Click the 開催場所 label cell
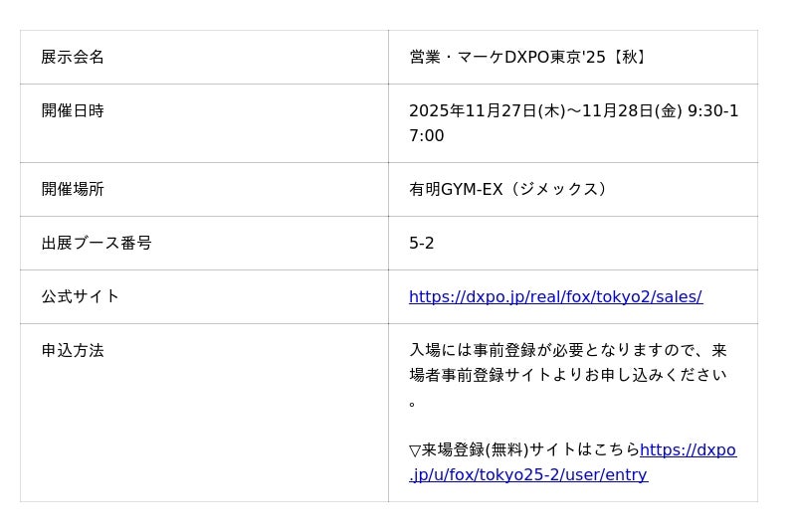The height and width of the screenshot is (532, 796). (73, 189)
